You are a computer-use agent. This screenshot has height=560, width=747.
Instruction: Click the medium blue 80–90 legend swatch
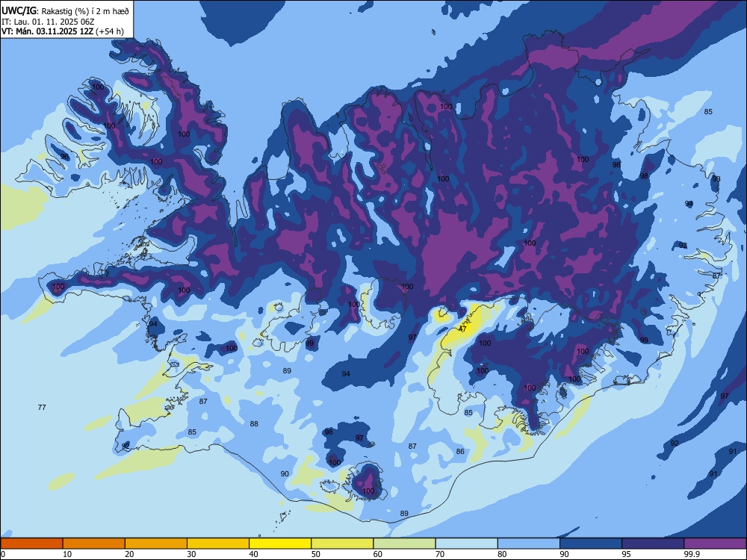coord(529,544)
